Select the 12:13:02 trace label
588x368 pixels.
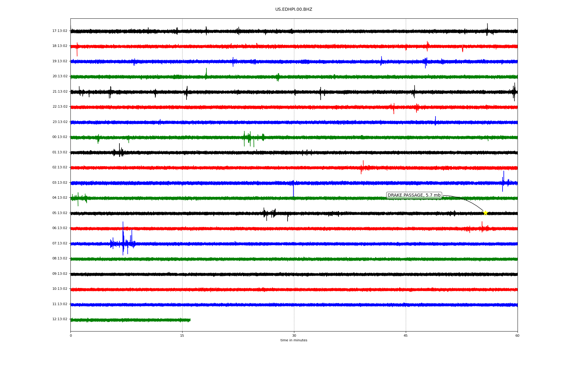pos(60,319)
